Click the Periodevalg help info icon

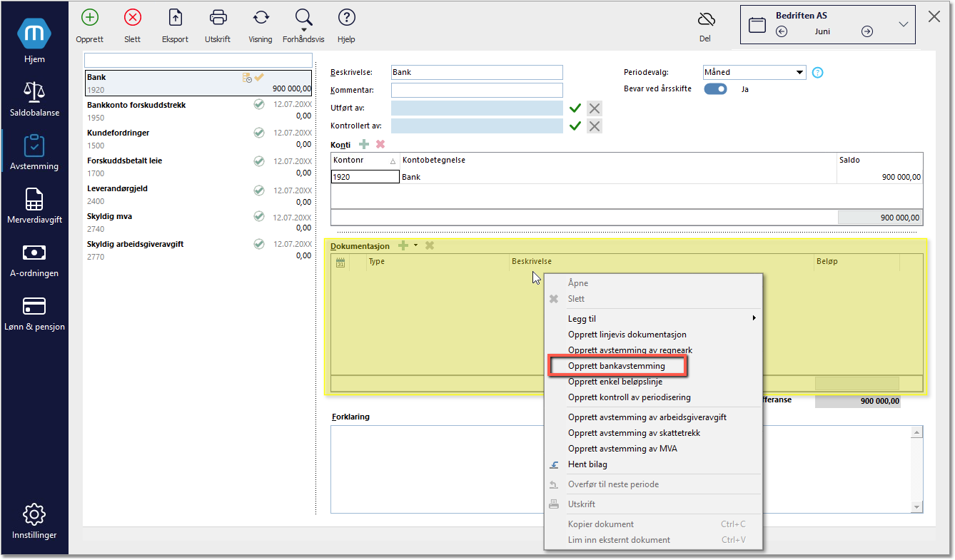coord(818,72)
